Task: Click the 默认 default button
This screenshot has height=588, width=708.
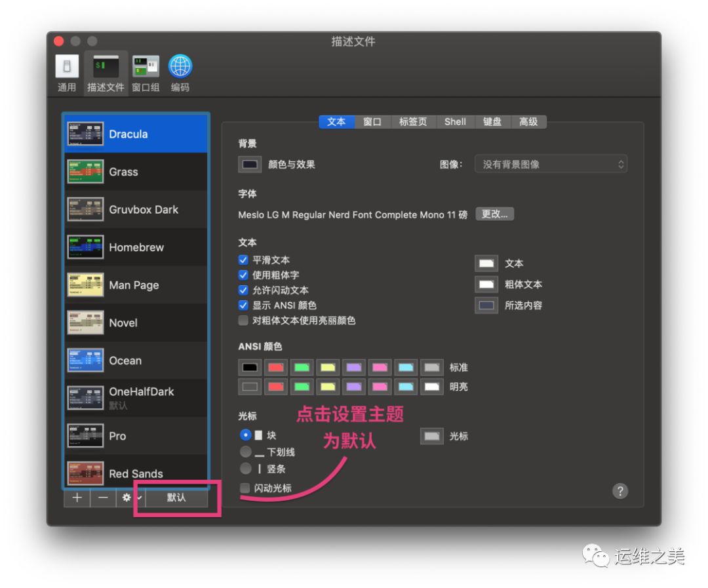Action: pyautogui.click(x=176, y=498)
